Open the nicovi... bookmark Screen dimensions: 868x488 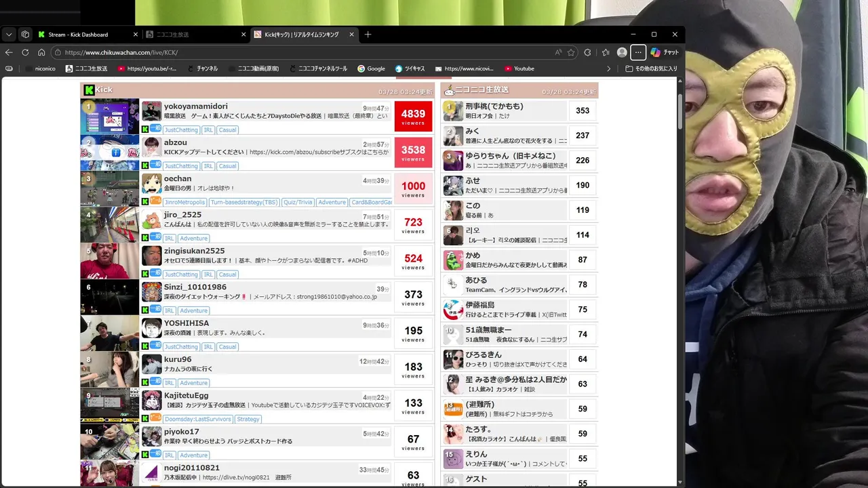click(465, 68)
